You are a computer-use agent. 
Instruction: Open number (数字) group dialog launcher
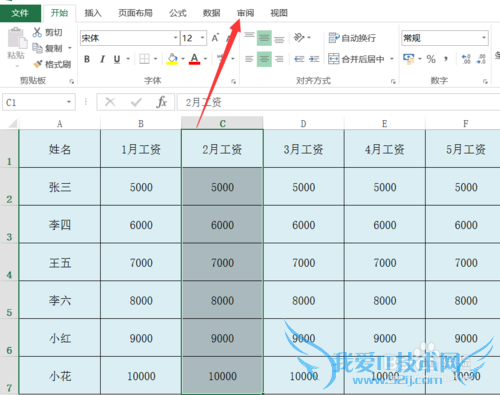click(485, 81)
